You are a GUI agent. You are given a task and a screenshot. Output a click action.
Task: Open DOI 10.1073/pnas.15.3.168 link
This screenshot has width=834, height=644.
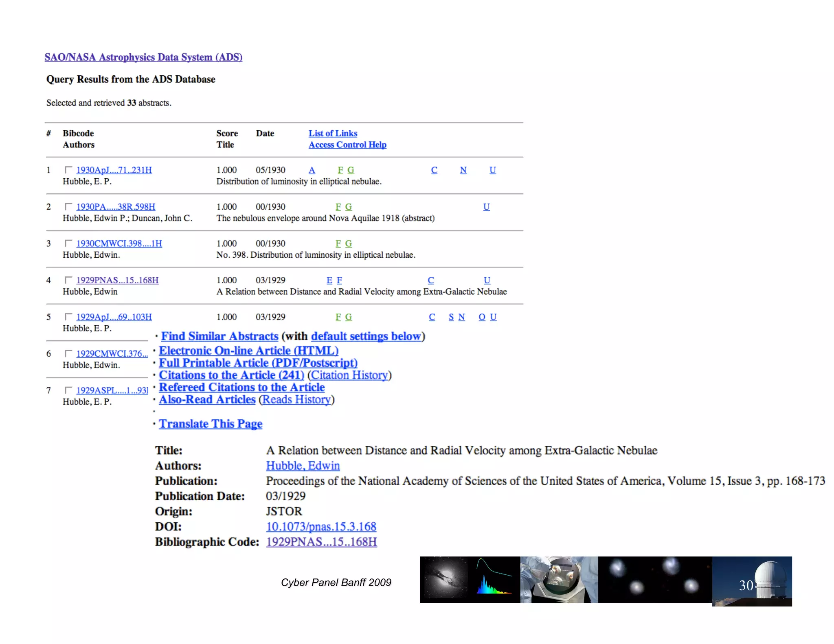(x=321, y=527)
